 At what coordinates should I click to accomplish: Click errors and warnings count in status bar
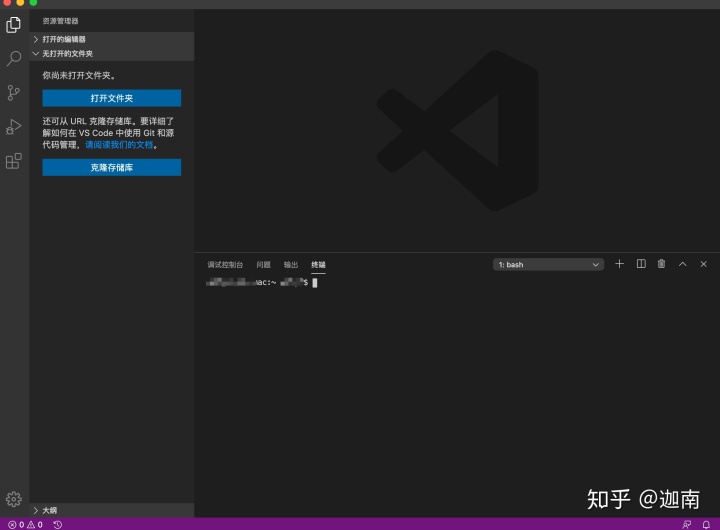26,524
